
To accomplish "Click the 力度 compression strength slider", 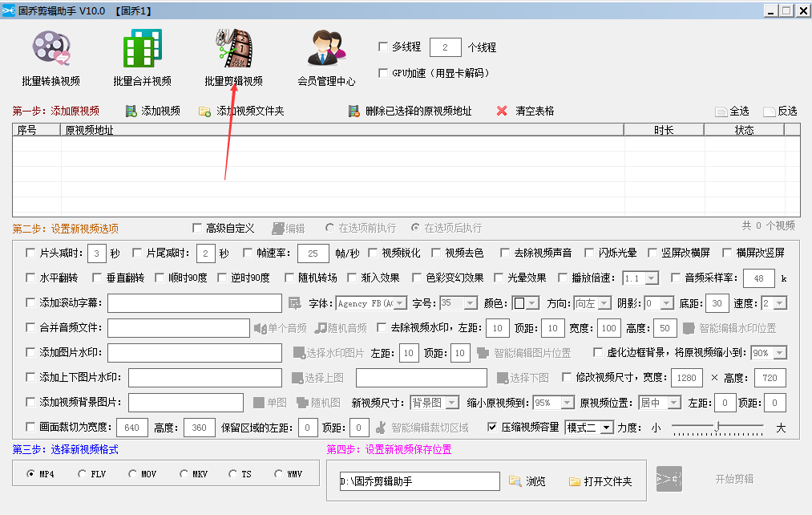I will [717, 427].
